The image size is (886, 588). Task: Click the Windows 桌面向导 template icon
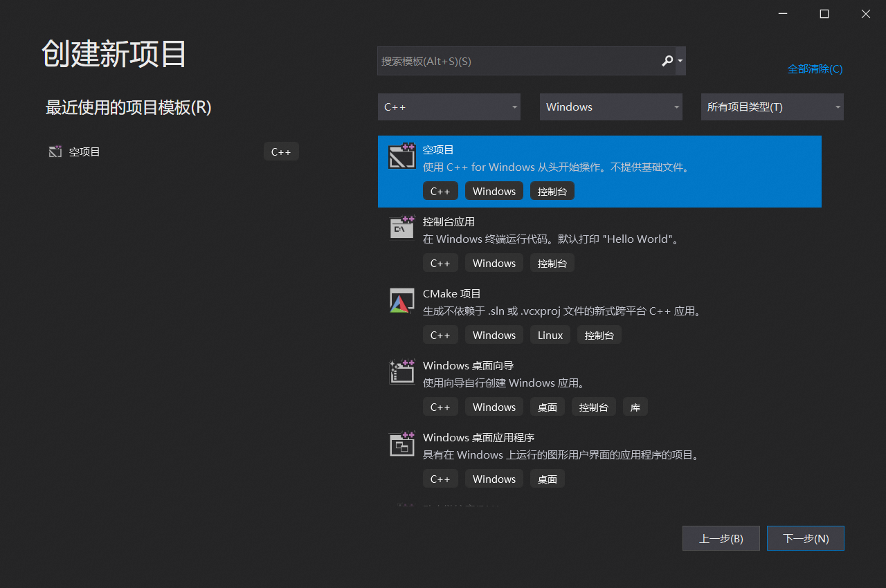point(402,371)
